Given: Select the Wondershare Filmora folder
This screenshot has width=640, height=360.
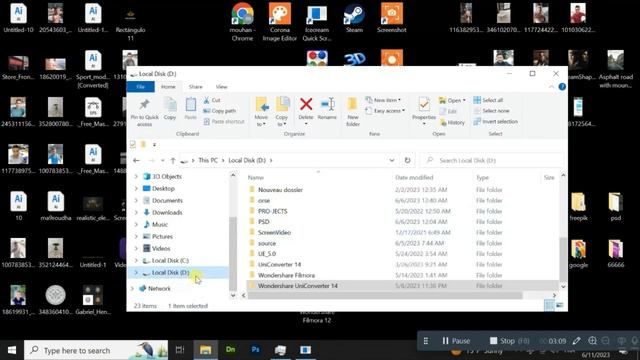Looking at the screenshot, I should 286,275.
